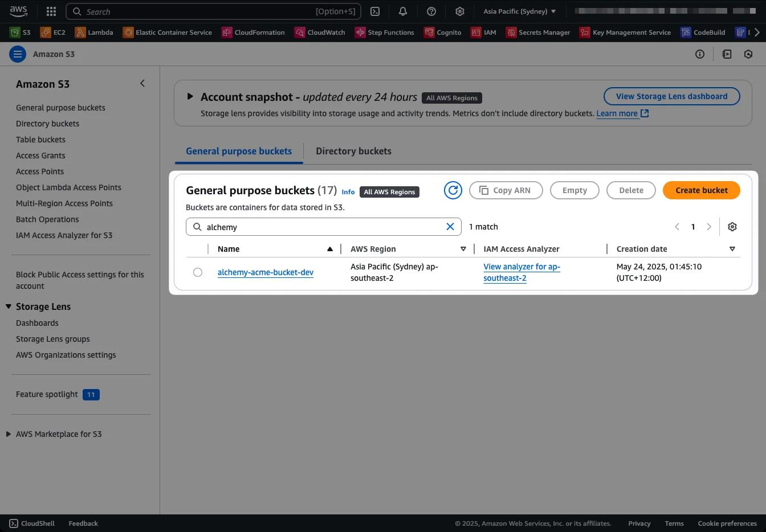This screenshot has width=766, height=532.
Task: Open the settings gear in top bar
Action: [460, 11]
